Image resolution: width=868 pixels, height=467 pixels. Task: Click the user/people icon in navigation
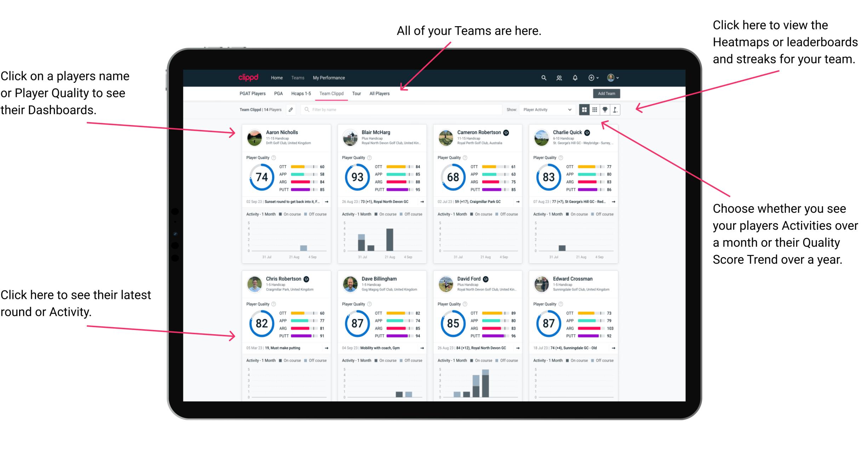click(x=558, y=78)
